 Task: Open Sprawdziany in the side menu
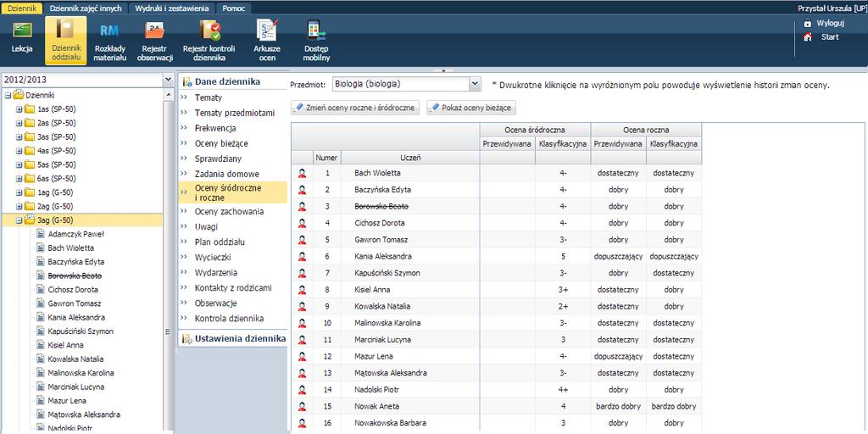[x=218, y=159]
